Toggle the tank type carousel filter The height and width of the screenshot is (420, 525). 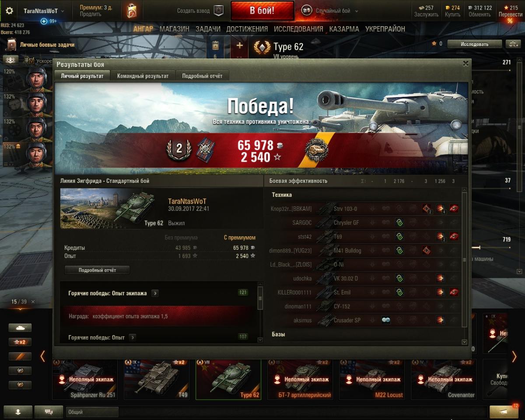pos(20,328)
